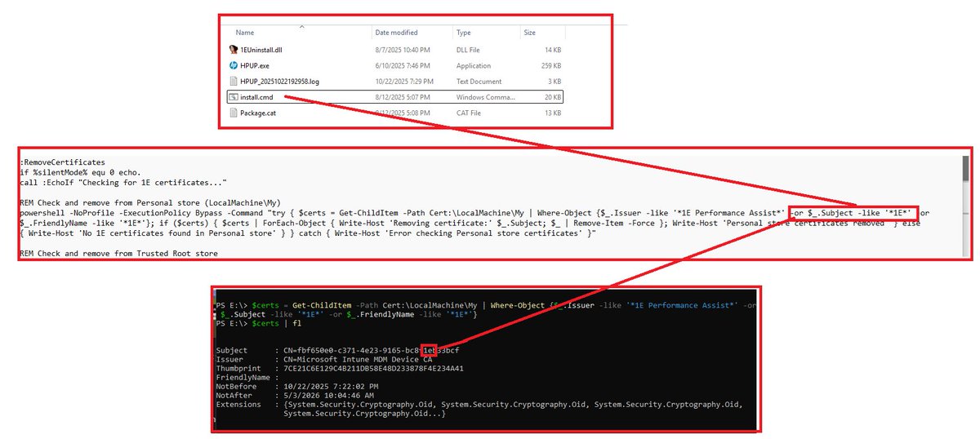Select the 1EUninstall.dll file icon
This screenshot has height=439, width=980.
coord(233,50)
